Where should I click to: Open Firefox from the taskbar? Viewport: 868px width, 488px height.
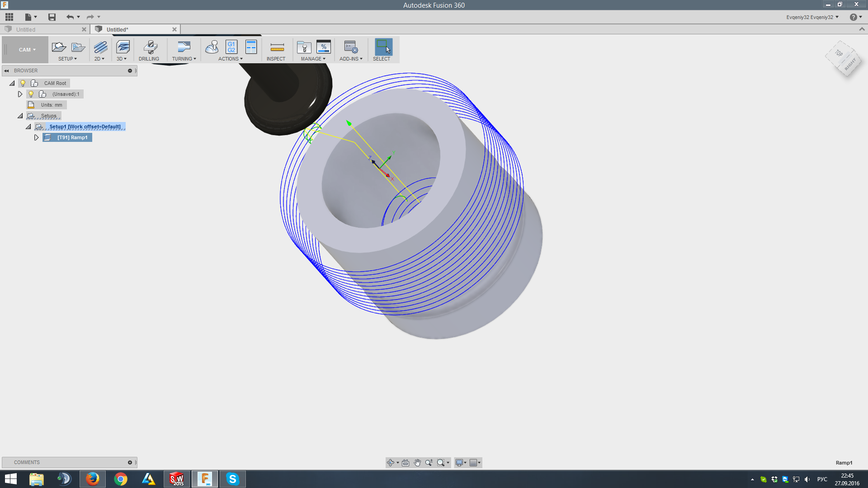(x=93, y=479)
